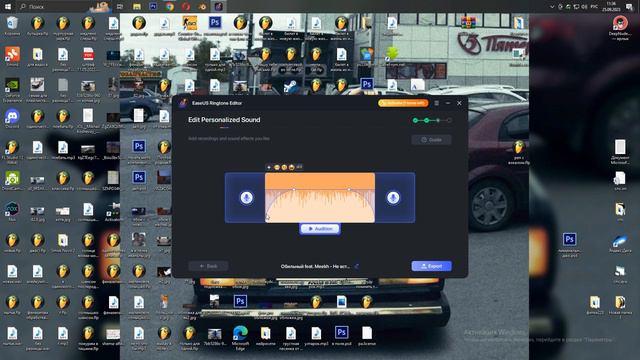Screen dimensions: 640x360
Task: Open the taskbar clock and date
Action: pyautogui.click(x=611, y=6)
